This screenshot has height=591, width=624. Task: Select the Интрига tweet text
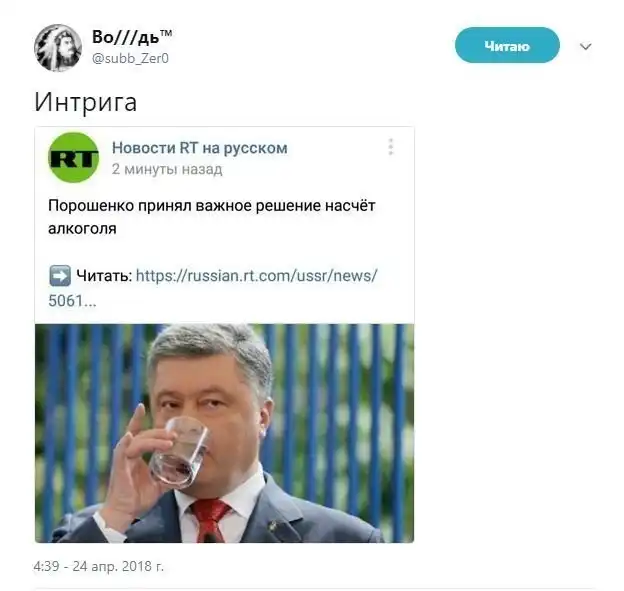coord(86,102)
